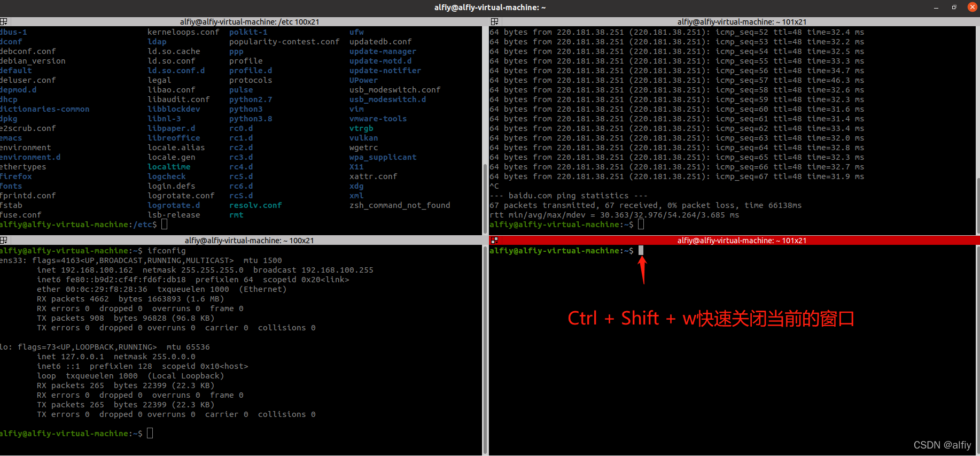Click scrollbar of the ifconfig pane
This screenshot has width=980, height=456.
[485, 350]
